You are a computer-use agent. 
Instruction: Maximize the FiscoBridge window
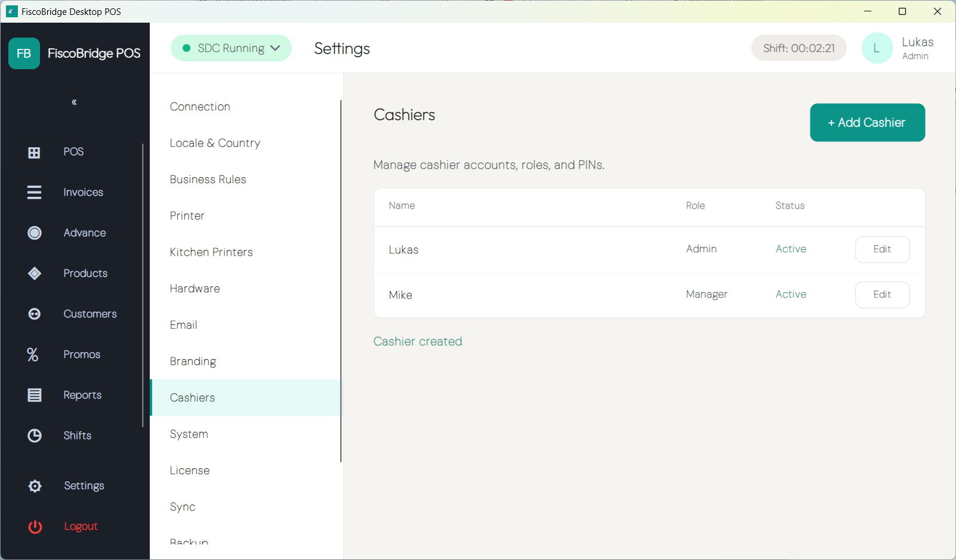click(x=902, y=11)
